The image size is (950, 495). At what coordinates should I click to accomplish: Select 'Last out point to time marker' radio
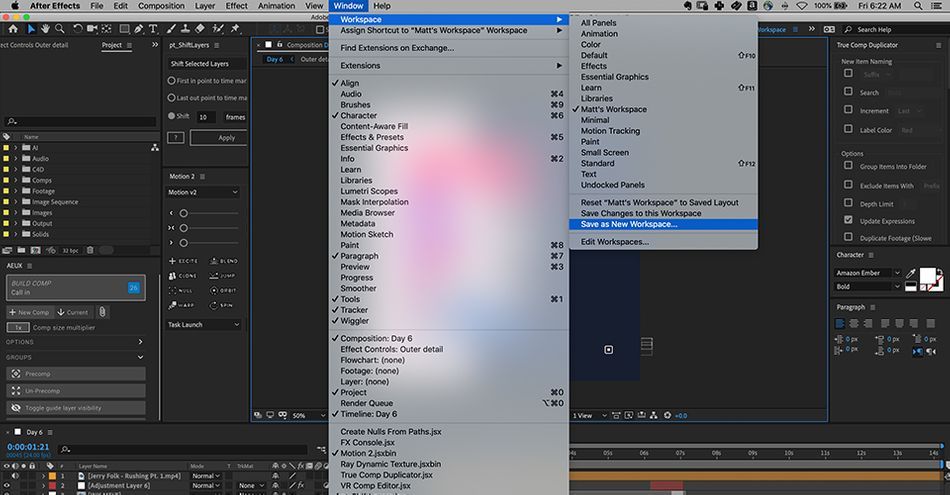(x=171, y=98)
